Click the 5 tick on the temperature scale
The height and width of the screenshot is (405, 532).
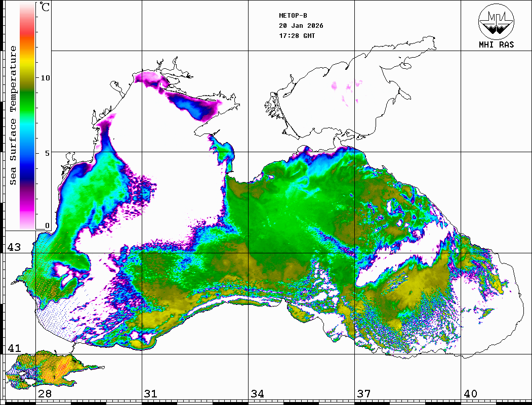point(47,153)
